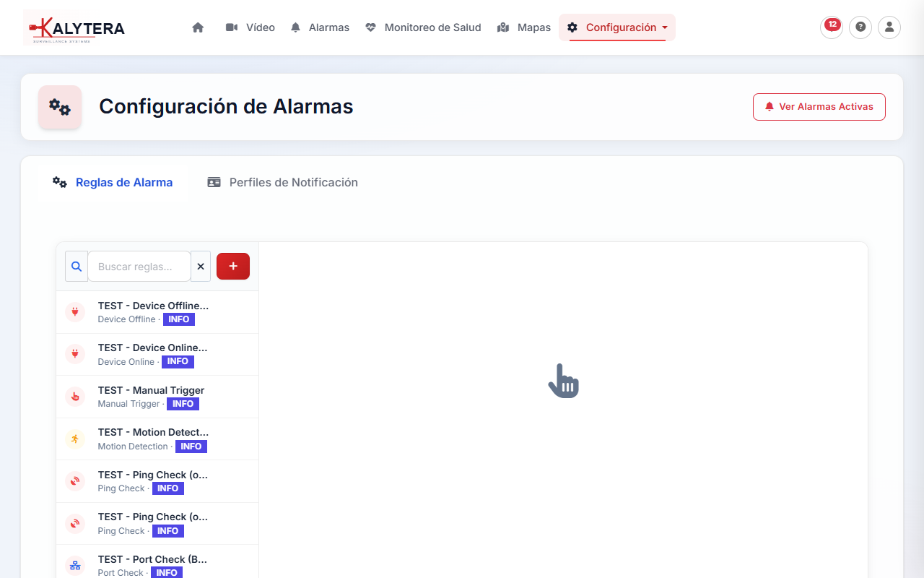Click INFO badge on Device Online rule
924x578 pixels.
(178, 362)
